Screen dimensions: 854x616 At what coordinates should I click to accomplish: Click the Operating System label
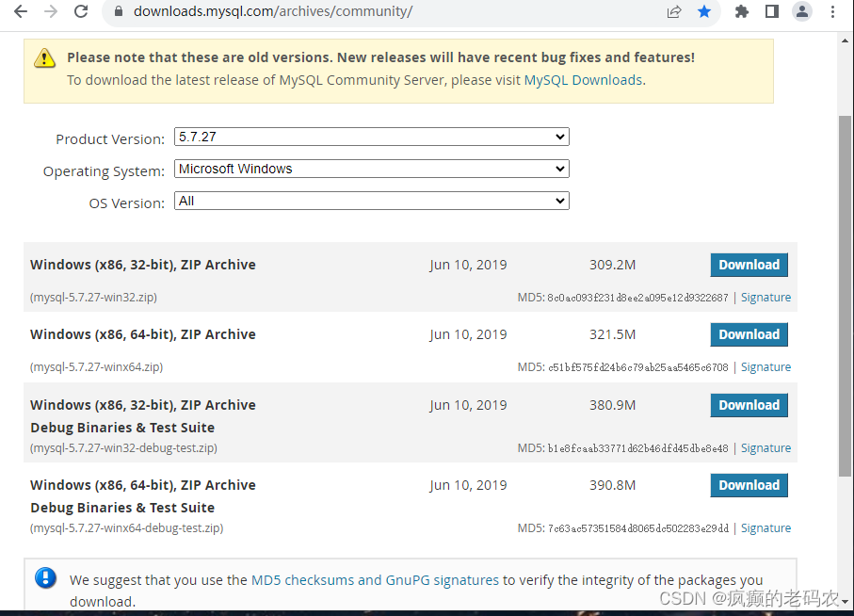coord(104,171)
